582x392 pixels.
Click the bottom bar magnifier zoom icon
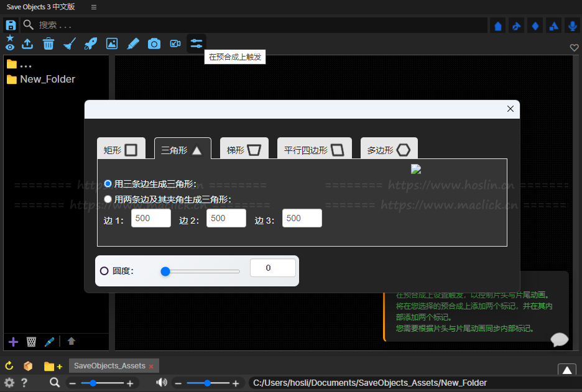(x=55, y=382)
